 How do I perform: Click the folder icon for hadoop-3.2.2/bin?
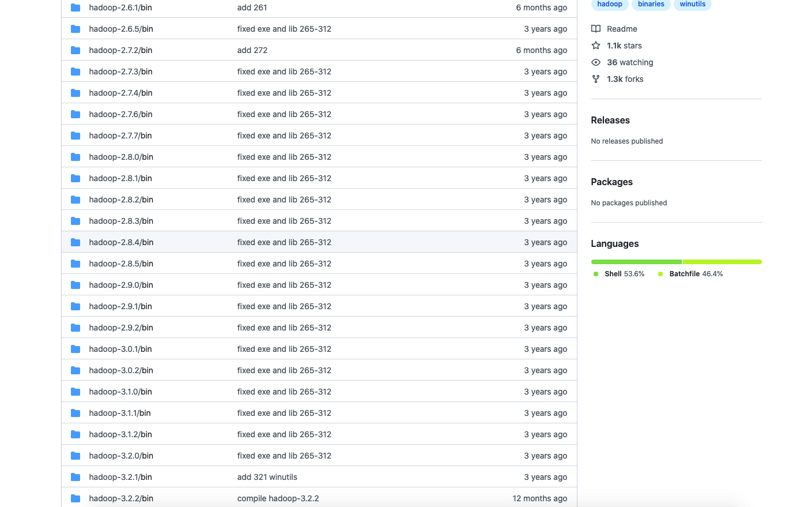(75, 498)
